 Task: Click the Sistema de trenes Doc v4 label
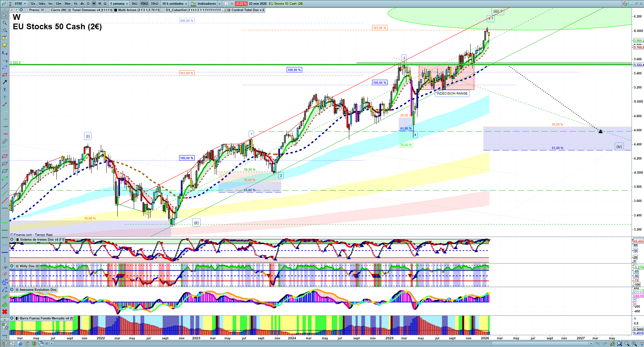coord(42,240)
